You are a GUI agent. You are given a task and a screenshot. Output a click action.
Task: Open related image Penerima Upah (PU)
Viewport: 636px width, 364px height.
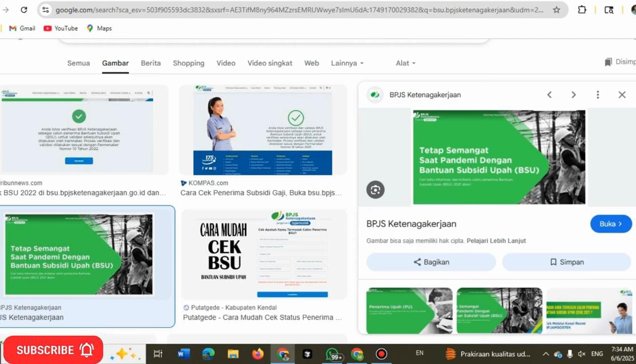click(409, 311)
